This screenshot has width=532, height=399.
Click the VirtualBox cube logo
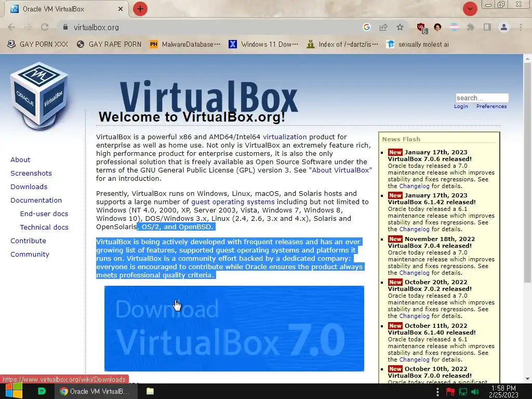(39, 96)
